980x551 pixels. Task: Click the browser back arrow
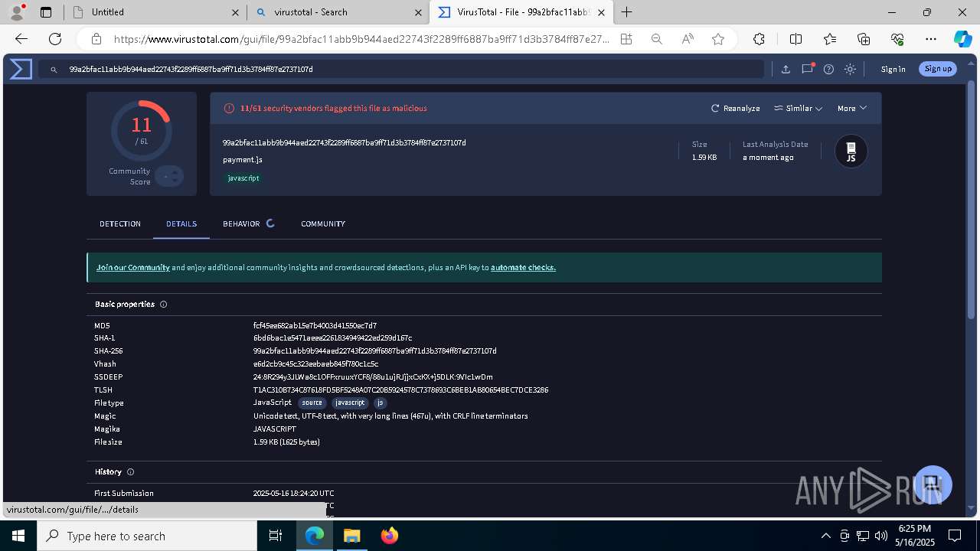(21, 39)
